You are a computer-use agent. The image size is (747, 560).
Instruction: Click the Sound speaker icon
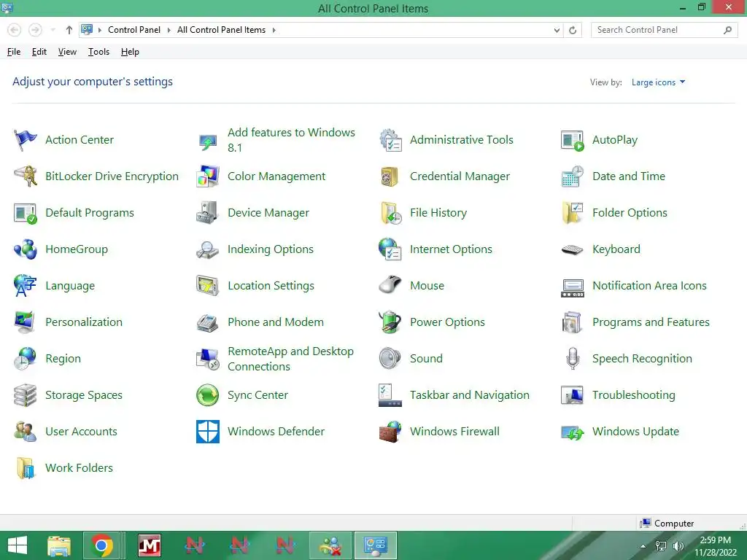pyautogui.click(x=390, y=359)
